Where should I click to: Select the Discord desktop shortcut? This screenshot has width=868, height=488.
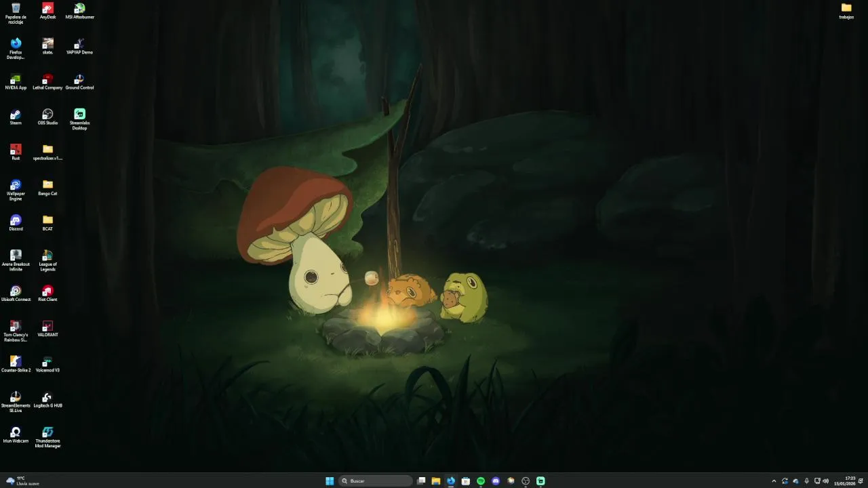point(16,222)
